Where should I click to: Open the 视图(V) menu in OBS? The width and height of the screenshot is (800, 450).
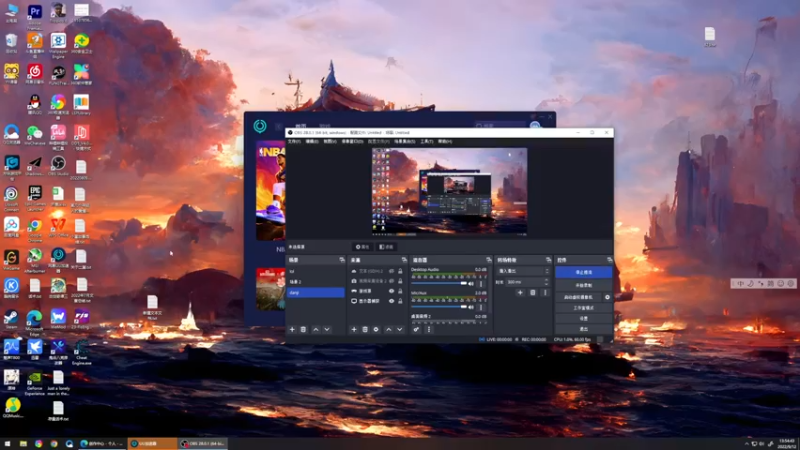330,141
